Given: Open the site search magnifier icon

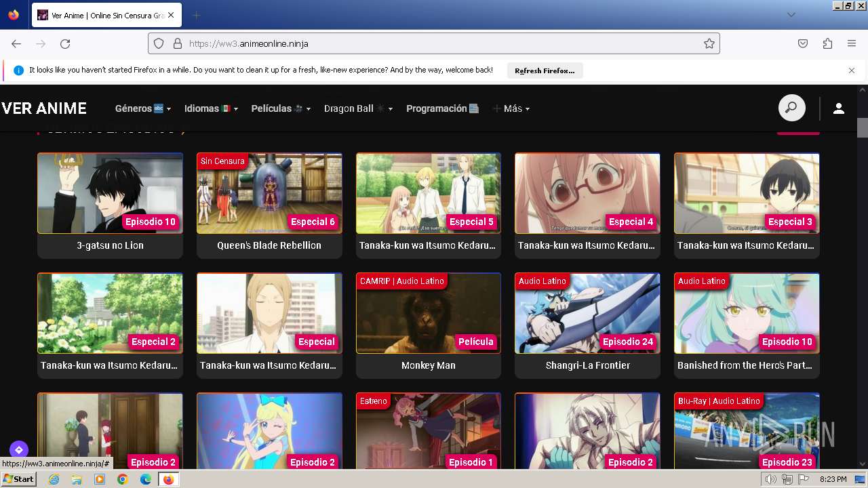Looking at the screenshot, I should (791, 108).
